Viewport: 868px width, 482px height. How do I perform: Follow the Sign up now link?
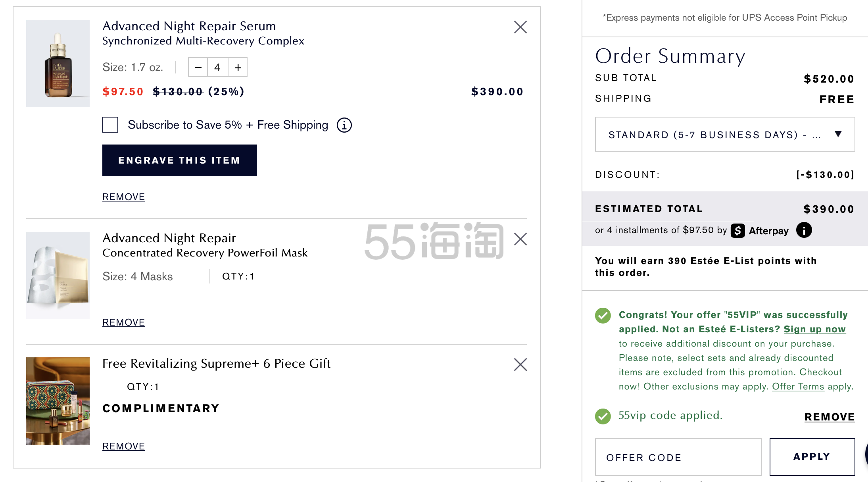point(814,329)
